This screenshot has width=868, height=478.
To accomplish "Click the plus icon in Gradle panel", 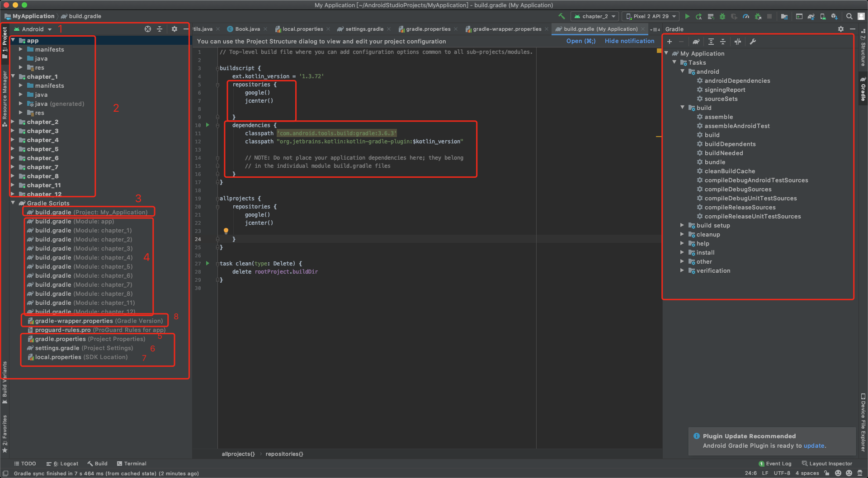I will pos(670,42).
